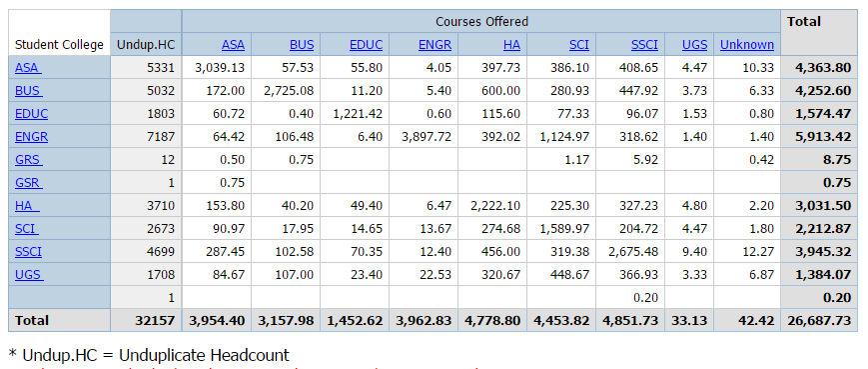The height and width of the screenshot is (369, 868).
Task: Open the GSR student college row link
Action: 28,183
